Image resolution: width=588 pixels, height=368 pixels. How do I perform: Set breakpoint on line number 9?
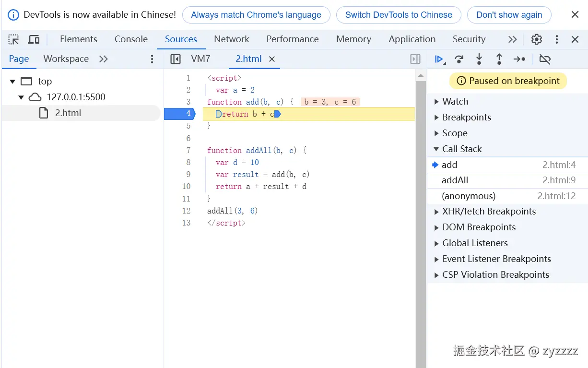point(188,174)
